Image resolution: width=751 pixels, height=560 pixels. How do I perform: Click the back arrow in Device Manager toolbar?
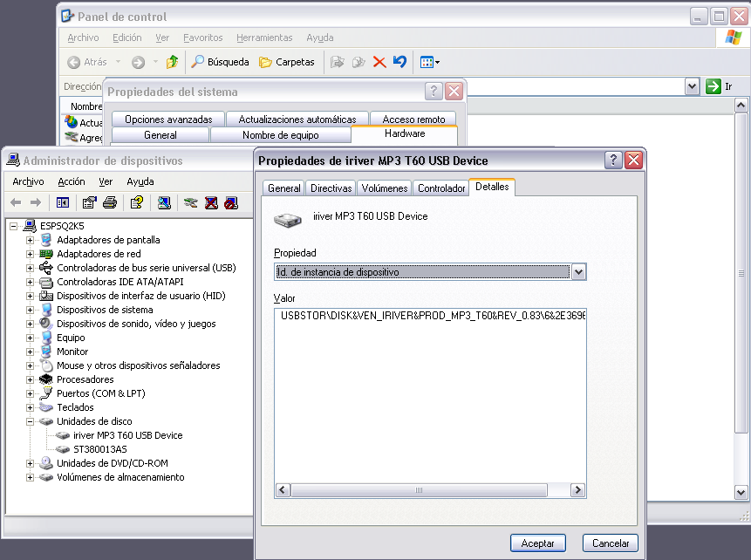[16, 202]
